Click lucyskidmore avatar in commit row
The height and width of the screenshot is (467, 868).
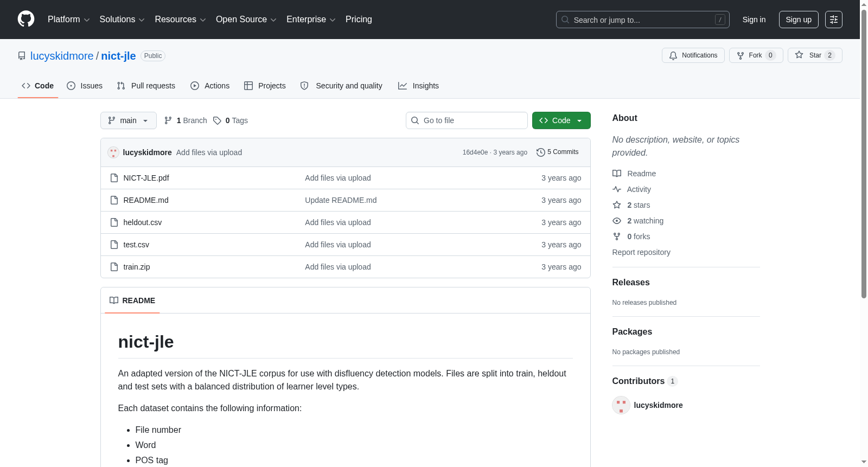coord(113,152)
